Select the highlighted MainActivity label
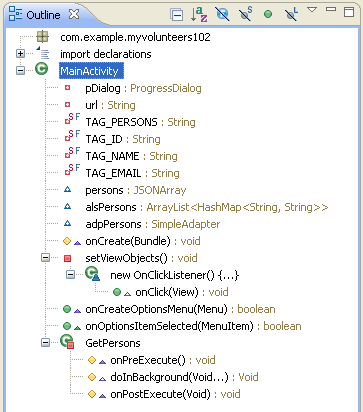The image size is (363, 412). click(x=91, y=71)
